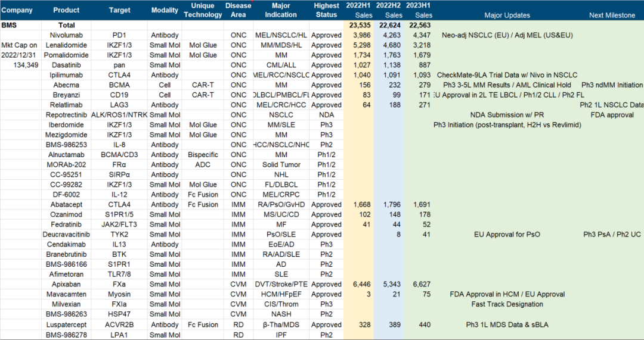The width and height of the screenshot is (644, 340).
Task: Select the Abatacept product cell
Action: point(66,205)
